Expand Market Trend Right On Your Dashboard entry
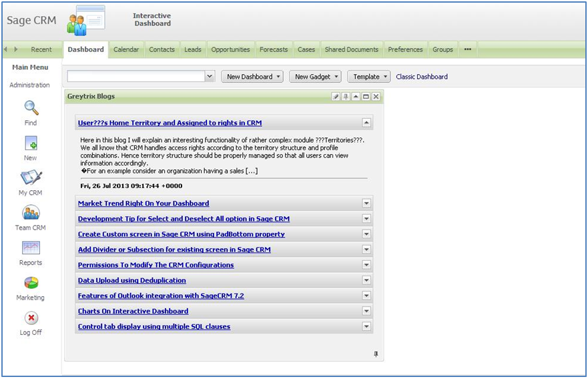Screen dimensions: 588x379 (x=366, y=204)
